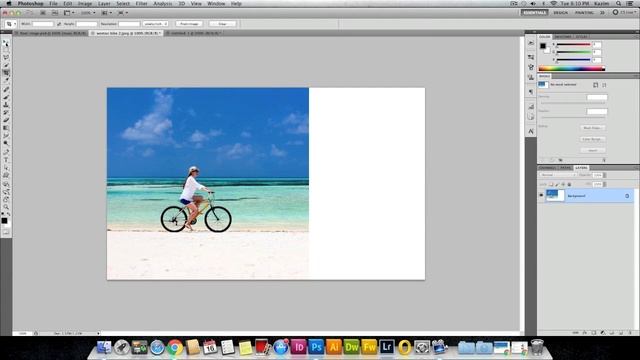Select the Horizontal Type tool

(x=6, y=160)
